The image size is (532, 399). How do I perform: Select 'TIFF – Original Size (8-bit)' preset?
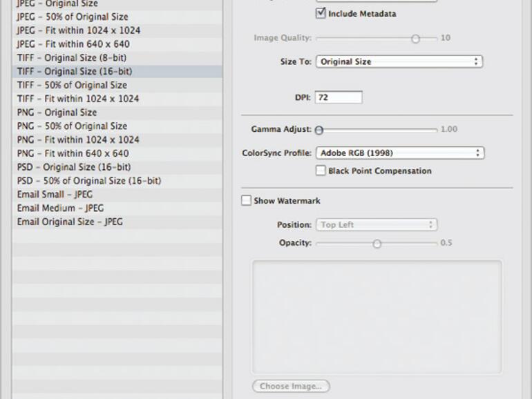tap(117, 57)
